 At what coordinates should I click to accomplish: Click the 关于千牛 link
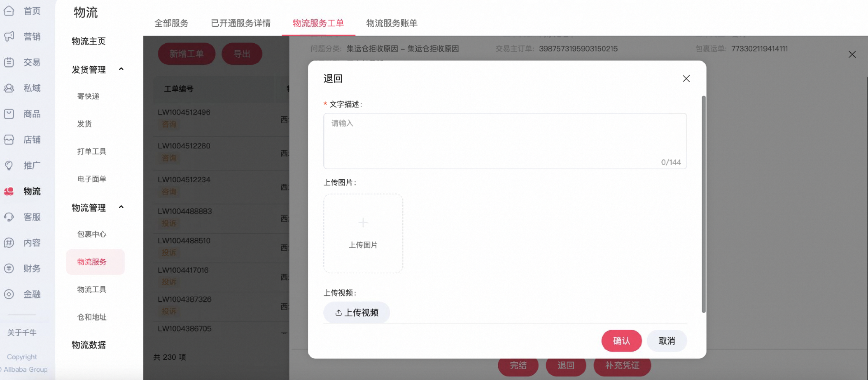[22, 333]
